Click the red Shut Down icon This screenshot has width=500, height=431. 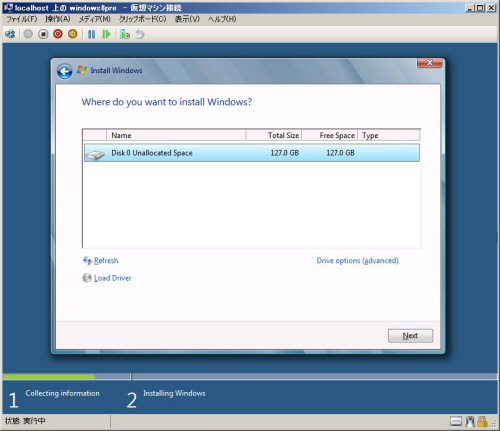click(58, 34)
